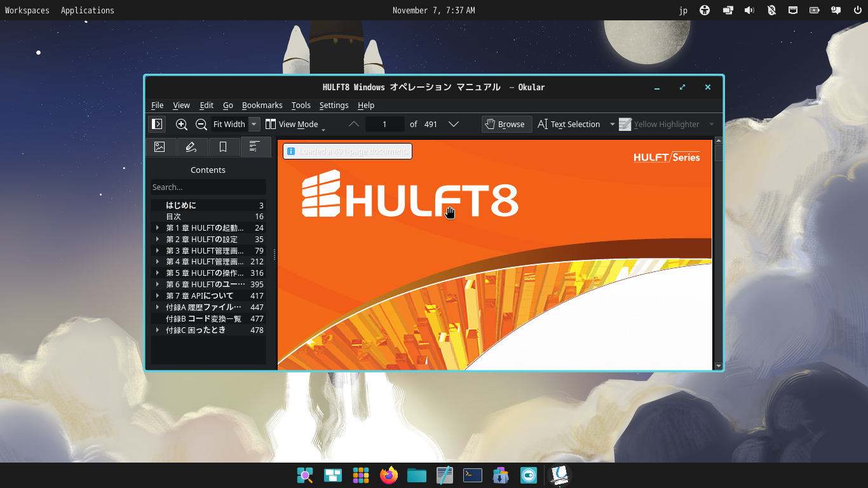
Task: Open the app library grid dock icon
Action: point(361,475)
